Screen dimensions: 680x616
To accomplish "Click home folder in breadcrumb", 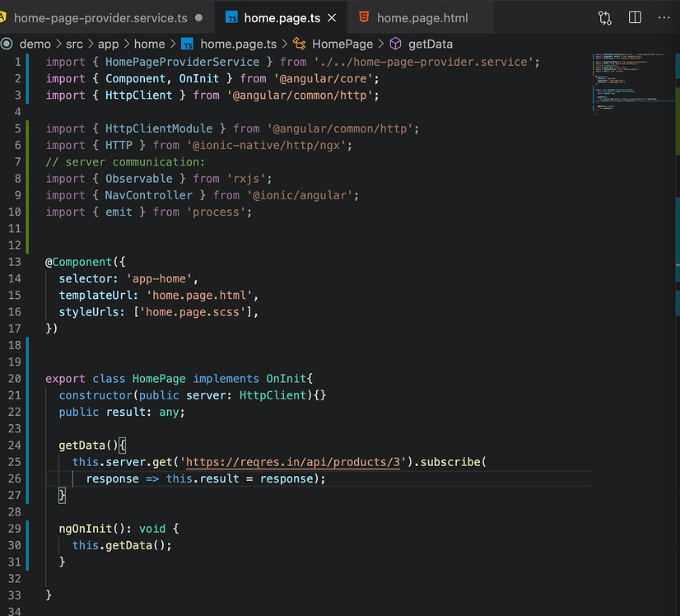I will click(150, 44).
